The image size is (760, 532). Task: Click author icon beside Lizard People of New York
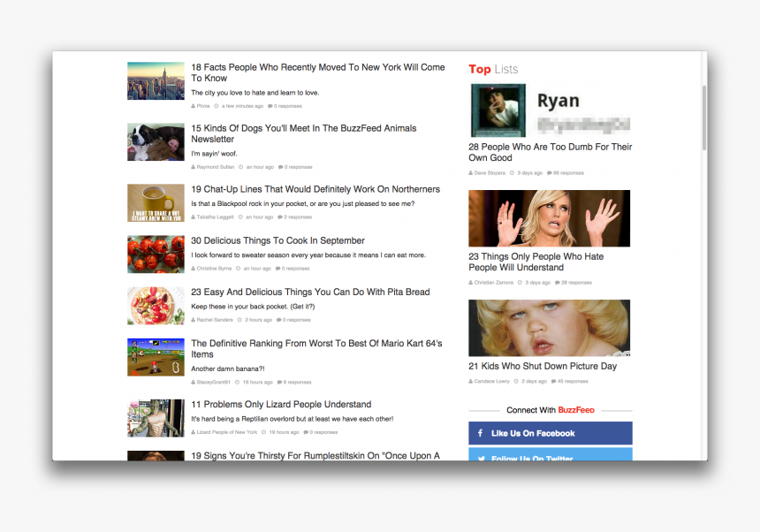pyautogui.click(x=193, y=432)
